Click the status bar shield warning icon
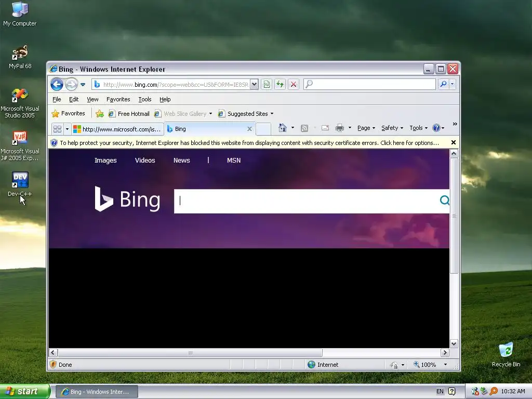Viewport: 532px width, 399px height. (53, 364)
